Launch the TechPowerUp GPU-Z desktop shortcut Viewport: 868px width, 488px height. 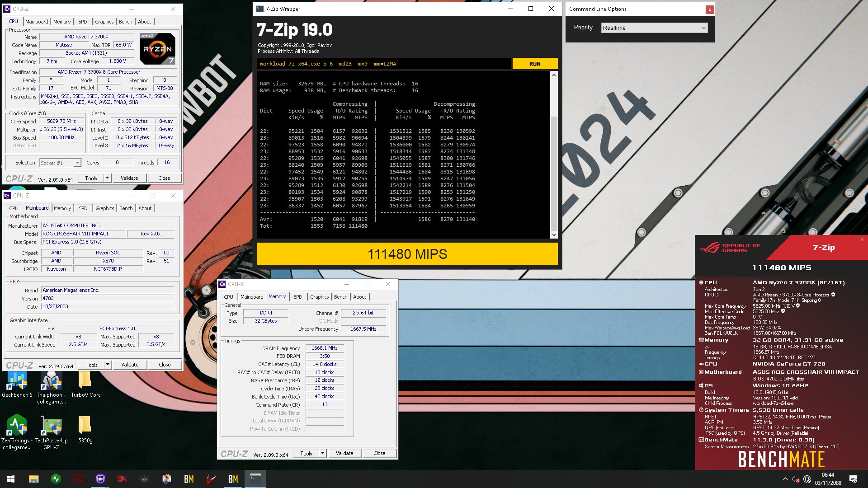tap(51, 432)
